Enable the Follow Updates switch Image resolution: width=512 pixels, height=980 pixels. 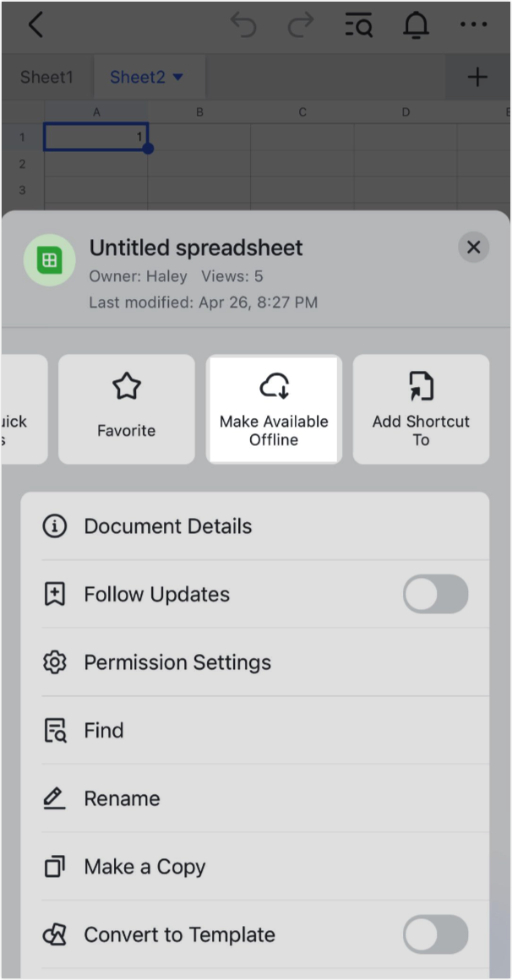coord(435,594)
